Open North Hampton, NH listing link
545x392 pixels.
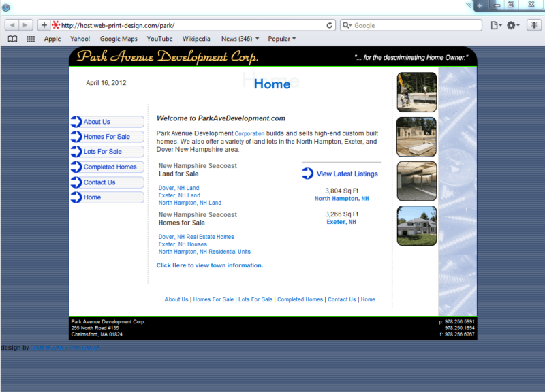pos(342,199)
